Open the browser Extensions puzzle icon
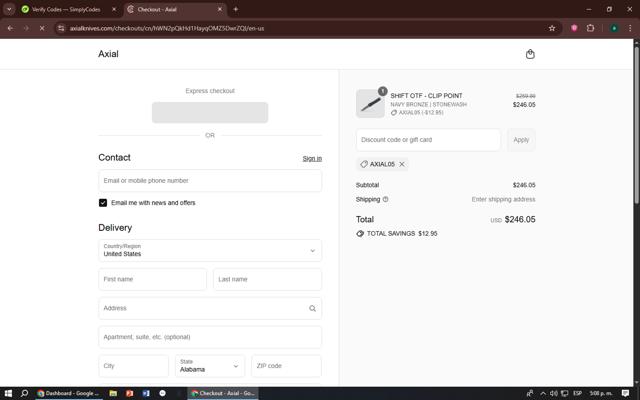The image size is (640, 400). click(590, 28)
